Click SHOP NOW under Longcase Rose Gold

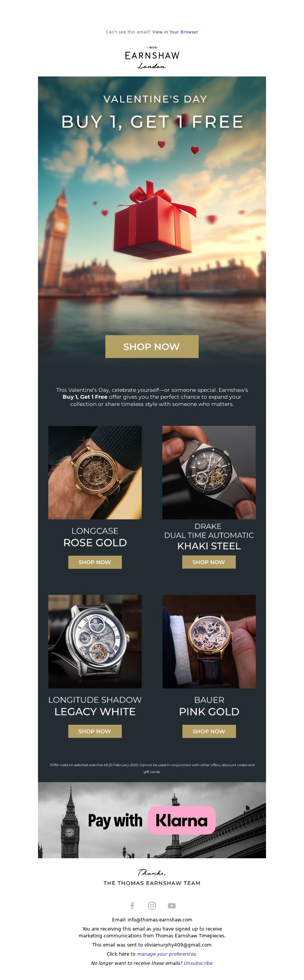pos(95,562)
